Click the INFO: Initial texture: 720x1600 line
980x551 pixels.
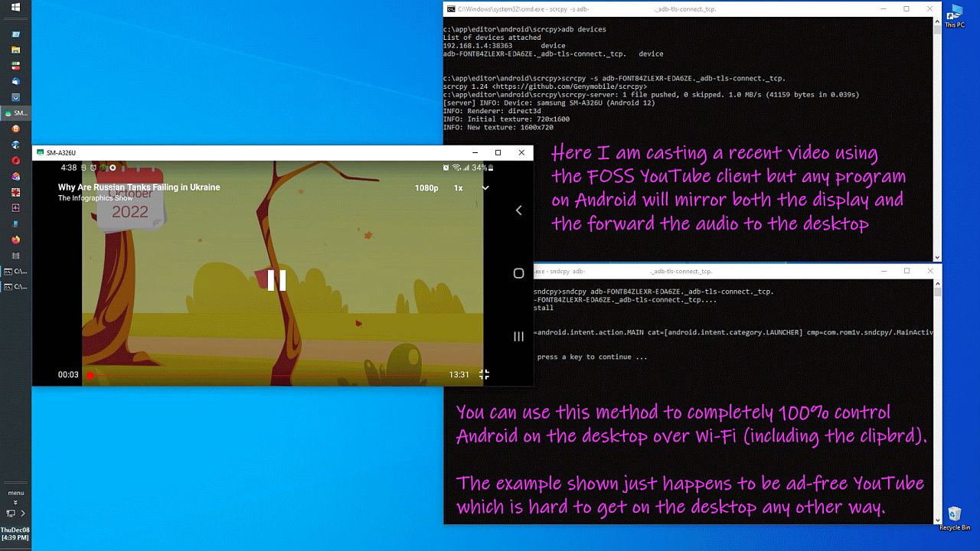pyautogui.click(x=506, y=119)
